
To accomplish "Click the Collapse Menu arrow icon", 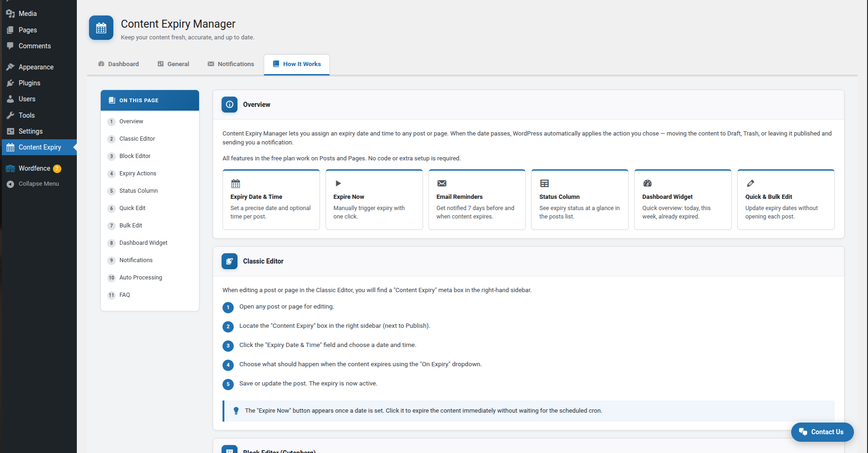I will click(x=10, y=184).
